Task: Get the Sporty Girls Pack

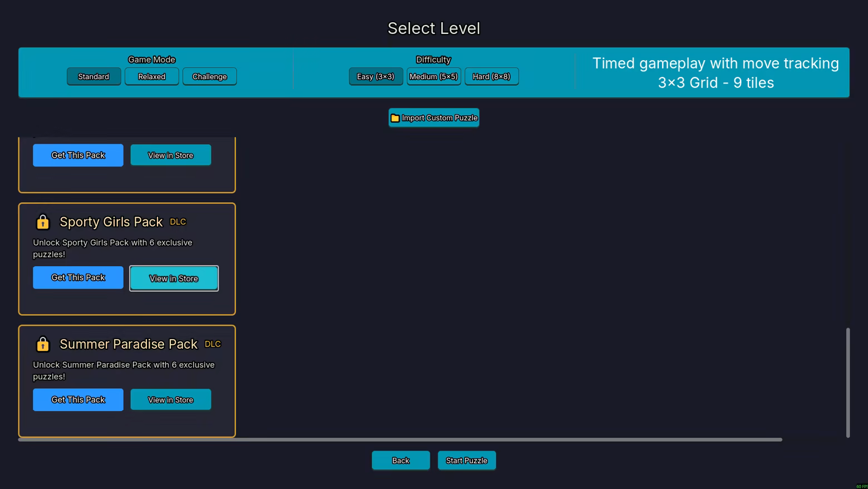Action: 78,277
